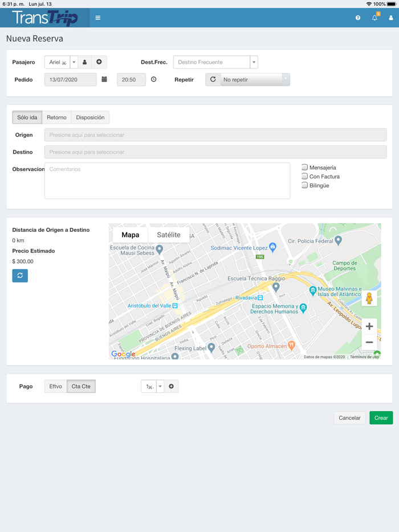399x532 pixels.
Task: Expand the payment account dropdown arrow
Action: pyautogui.click(x=160, y=386)
